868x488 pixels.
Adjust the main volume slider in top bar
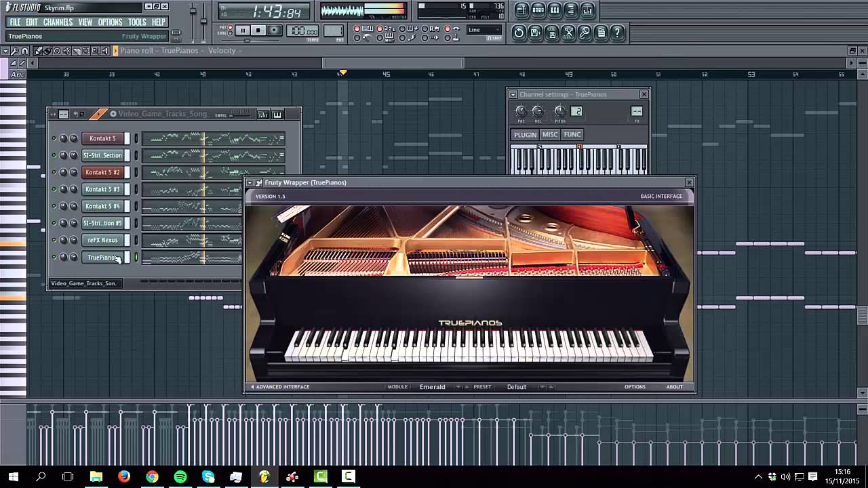[x=193, y=11]
